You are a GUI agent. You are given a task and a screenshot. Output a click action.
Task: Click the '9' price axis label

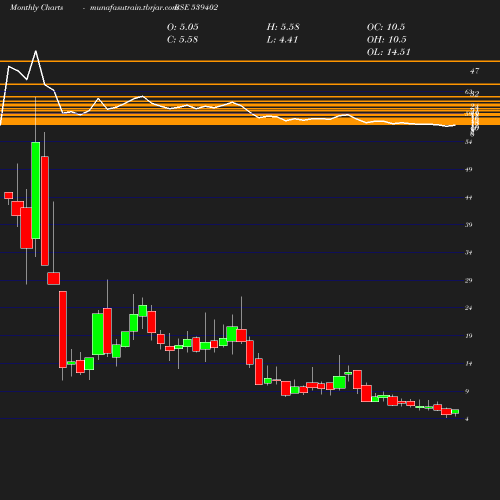[x=467, y=391]
